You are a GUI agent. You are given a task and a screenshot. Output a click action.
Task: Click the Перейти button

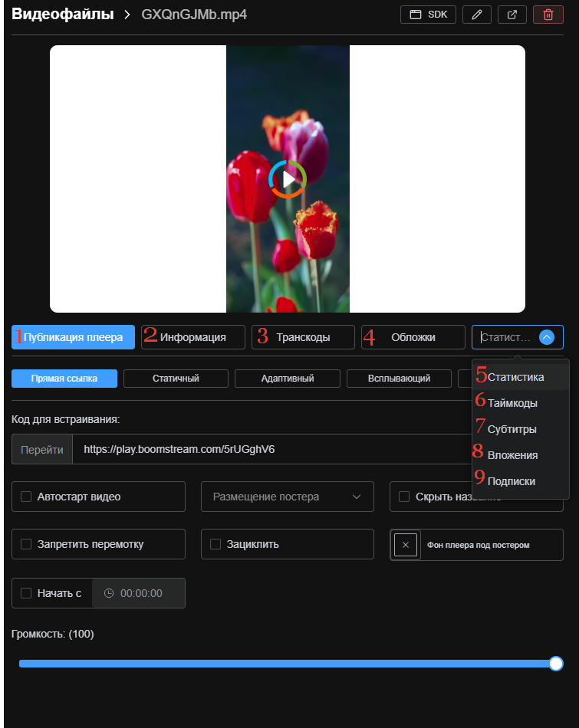coord(42,449)
